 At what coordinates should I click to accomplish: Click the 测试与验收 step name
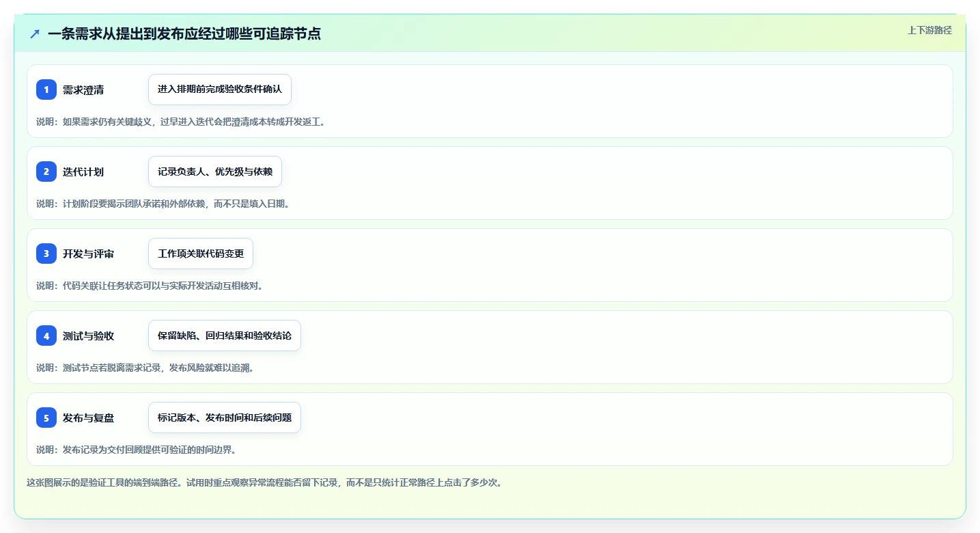pos(88,336)
